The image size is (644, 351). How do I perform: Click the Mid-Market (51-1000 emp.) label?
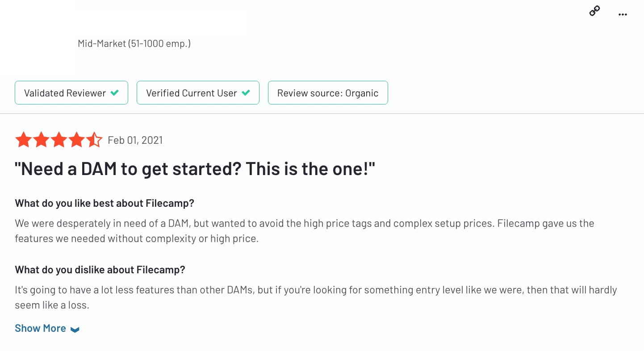pos(134,44)
